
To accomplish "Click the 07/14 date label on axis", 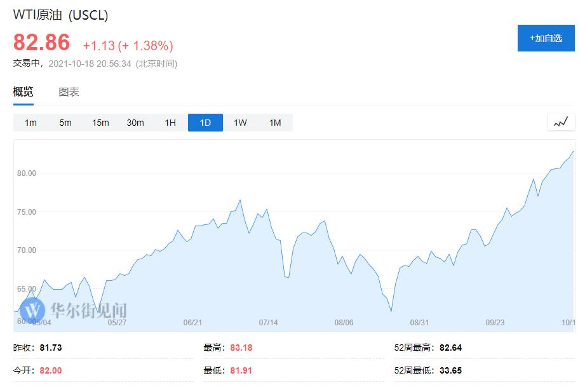I will 269,323.
